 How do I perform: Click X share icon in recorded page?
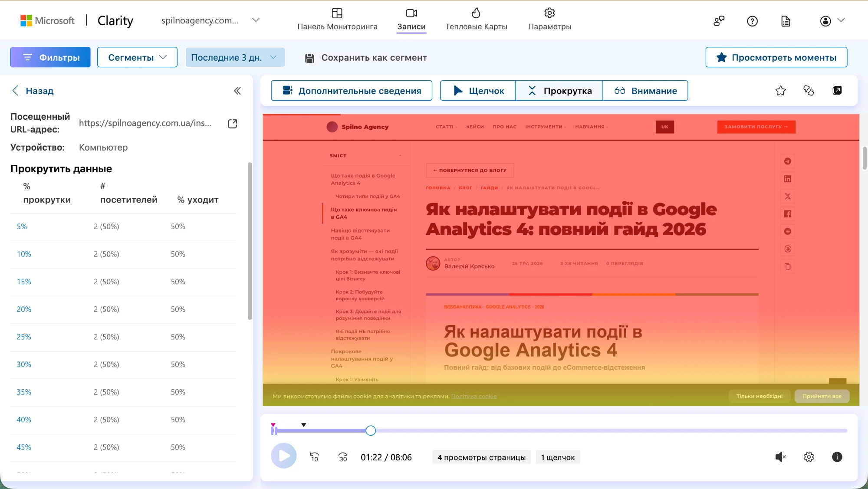(788, 197)
